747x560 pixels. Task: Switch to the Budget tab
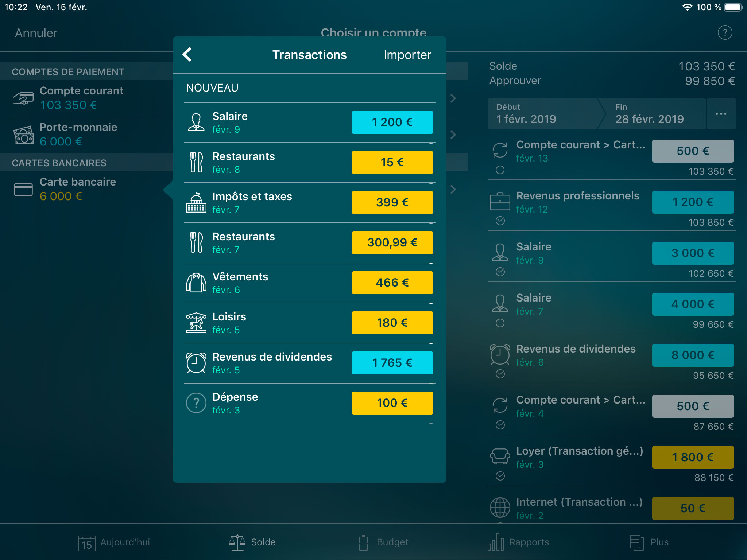click(x=383, y=542)
